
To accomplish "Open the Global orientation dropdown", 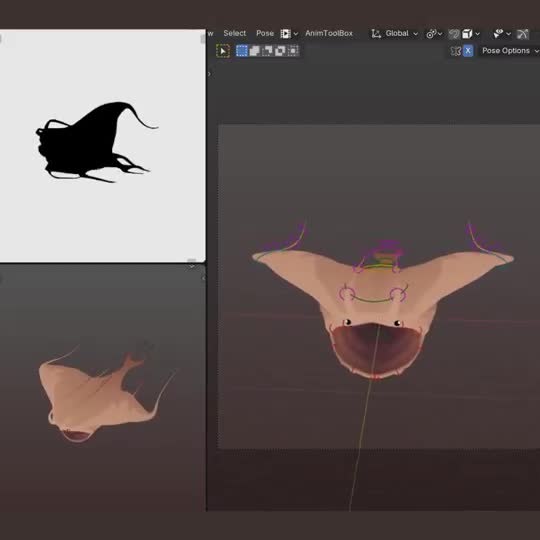I will [401, 33].
